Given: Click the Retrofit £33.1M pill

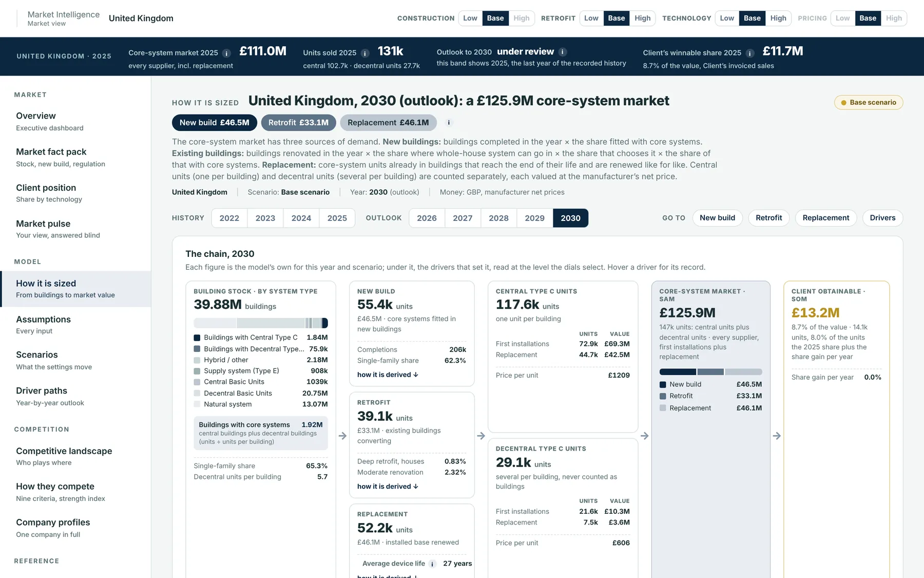Looking at the screenshot, I should (x=298, y=123).
